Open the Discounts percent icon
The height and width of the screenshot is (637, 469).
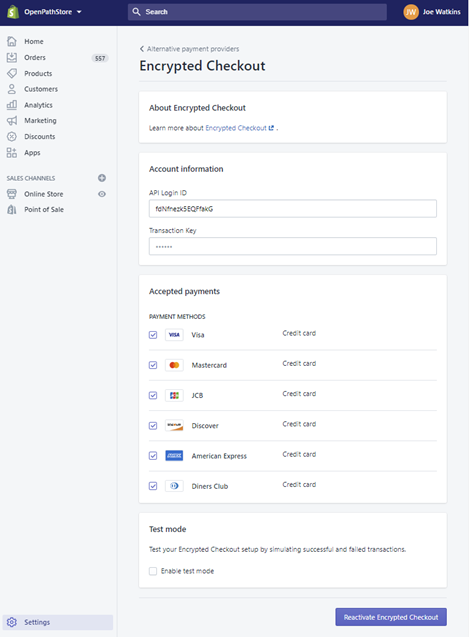[x=12, y=136]
